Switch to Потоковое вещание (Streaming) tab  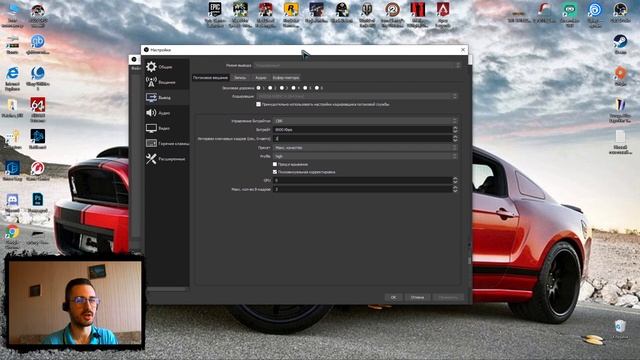211,77
